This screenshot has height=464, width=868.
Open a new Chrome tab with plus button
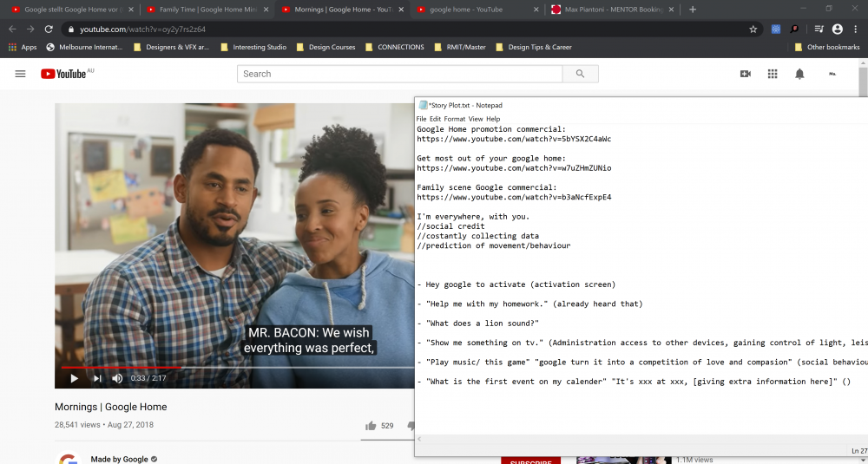coord(693,10)
